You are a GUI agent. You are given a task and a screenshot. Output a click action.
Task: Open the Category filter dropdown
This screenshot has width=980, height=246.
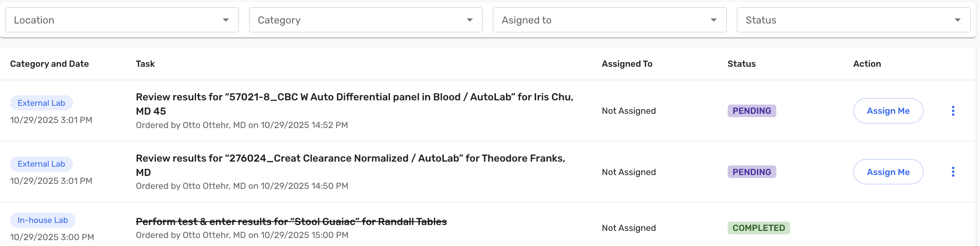click(366, 20)
